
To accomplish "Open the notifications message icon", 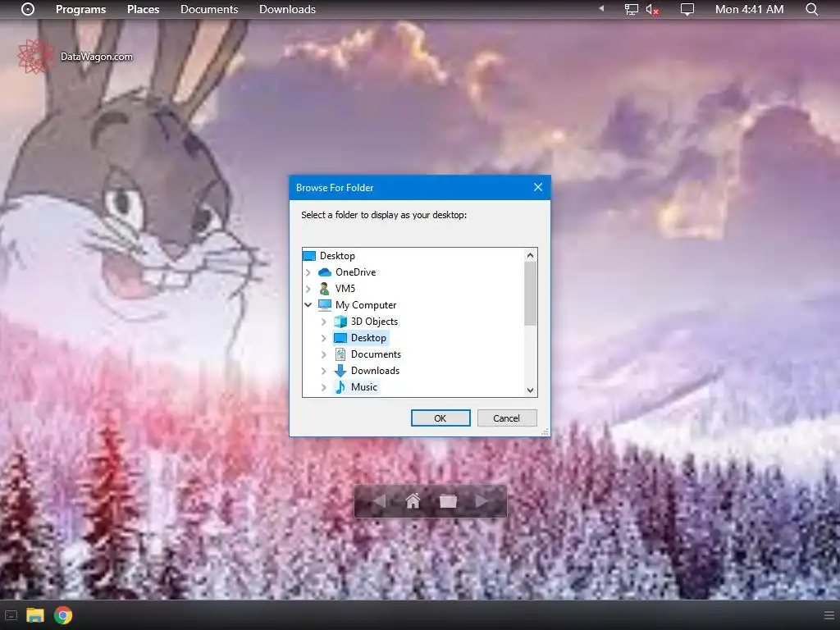I will click(x=687, y=9).
